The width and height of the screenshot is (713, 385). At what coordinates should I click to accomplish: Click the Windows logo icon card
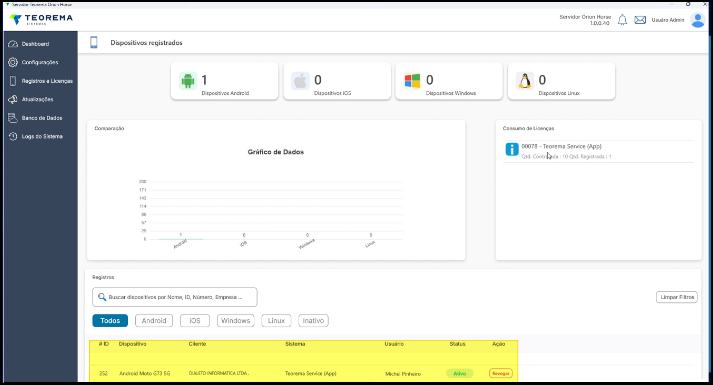coord(412,81)
